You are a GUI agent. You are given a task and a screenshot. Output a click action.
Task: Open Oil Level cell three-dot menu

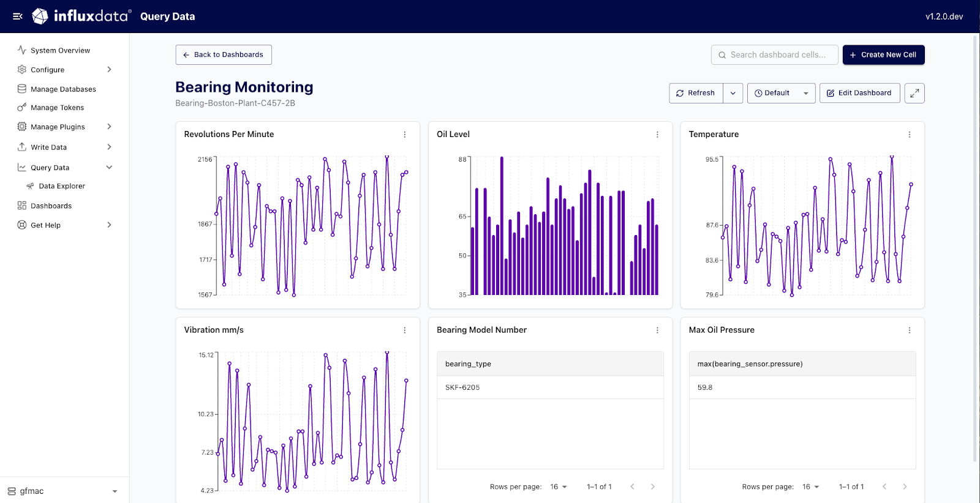point(657,135)
